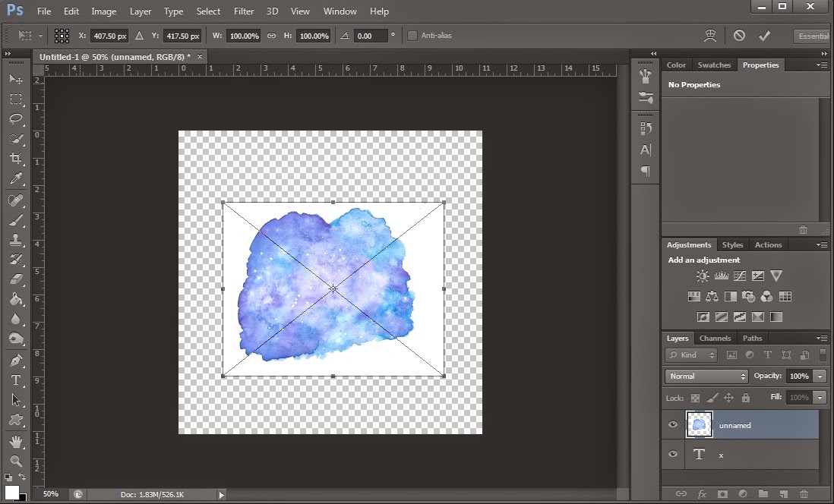834x504 pixels.
Task: Select the Rectangular Marquee tool
Action: [x=16, y=99]
